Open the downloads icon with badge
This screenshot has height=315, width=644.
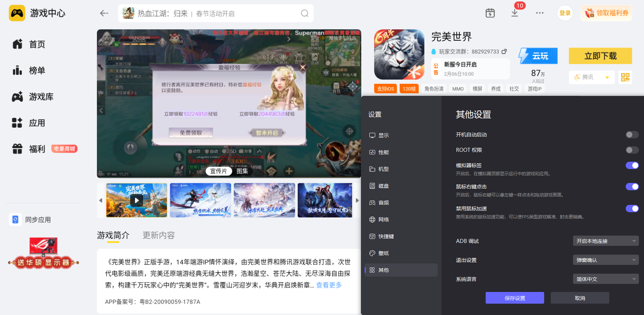click(515, 13)
